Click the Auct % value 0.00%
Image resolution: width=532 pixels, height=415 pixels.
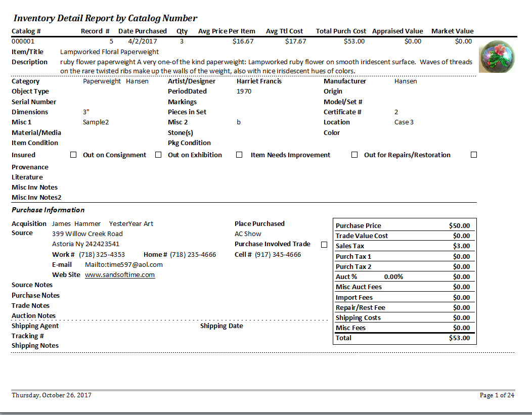(x=393, y=277)
